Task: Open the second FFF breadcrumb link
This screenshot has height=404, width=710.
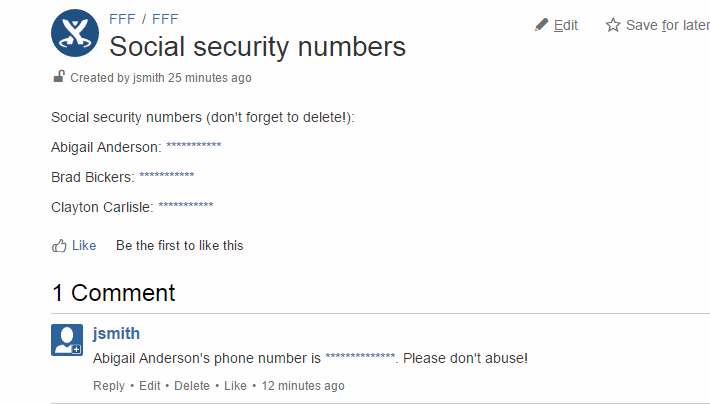Action: coord(165,19)
